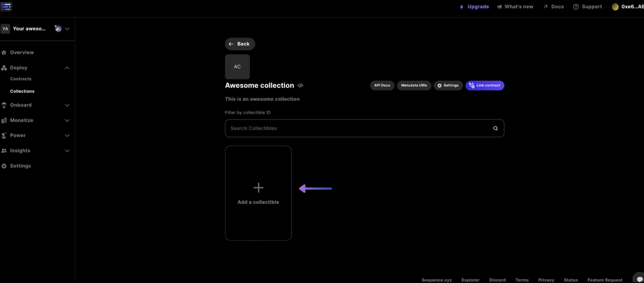
Task: Click the plus icon to add collectible
Action: coord(258,188)
